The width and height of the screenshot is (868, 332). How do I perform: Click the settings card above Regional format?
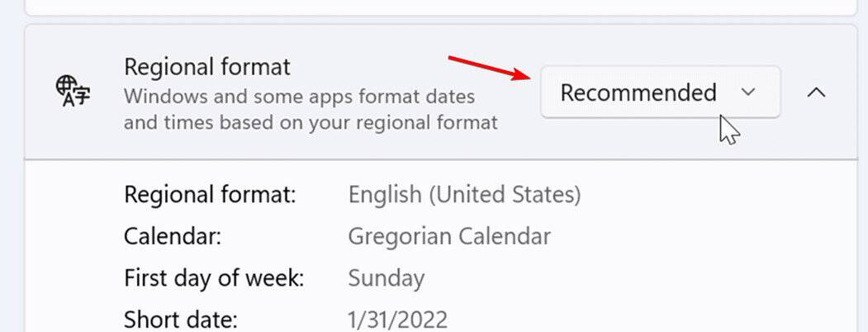click(x=441, y=7)
